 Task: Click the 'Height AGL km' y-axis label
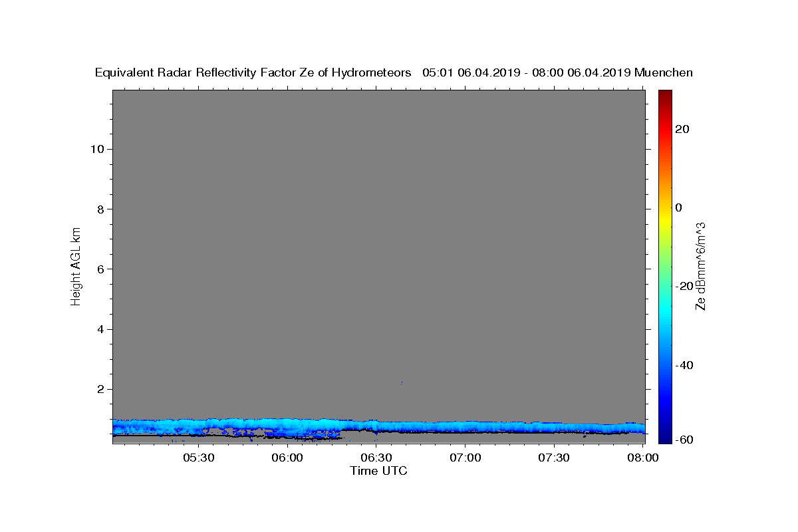coord(76,265)
